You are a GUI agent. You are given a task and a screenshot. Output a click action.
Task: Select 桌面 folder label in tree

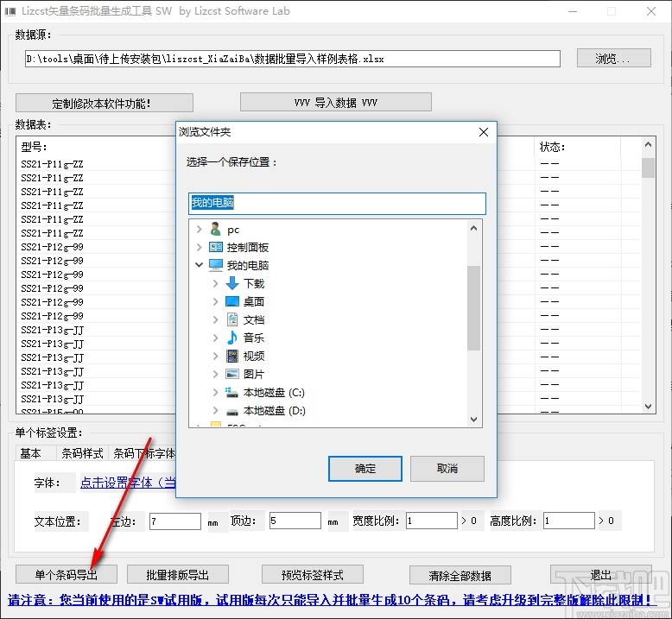click(254, 301)
